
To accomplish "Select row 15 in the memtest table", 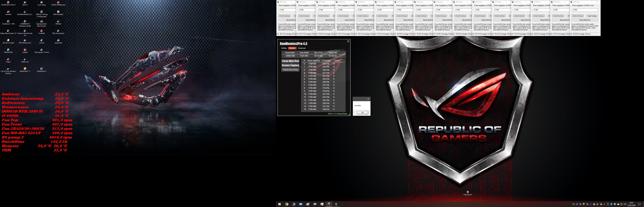I will pos(323,109).
